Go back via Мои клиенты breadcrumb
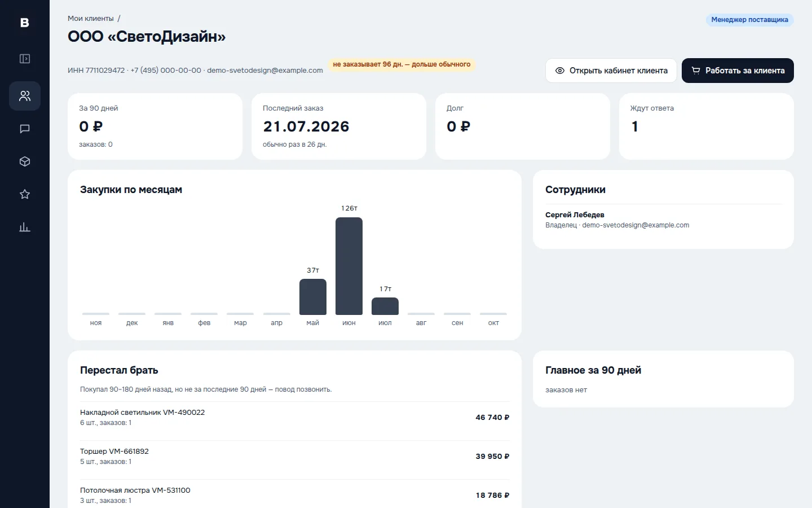The height and width of the screenshot is (508, 812). click(91, 19)
